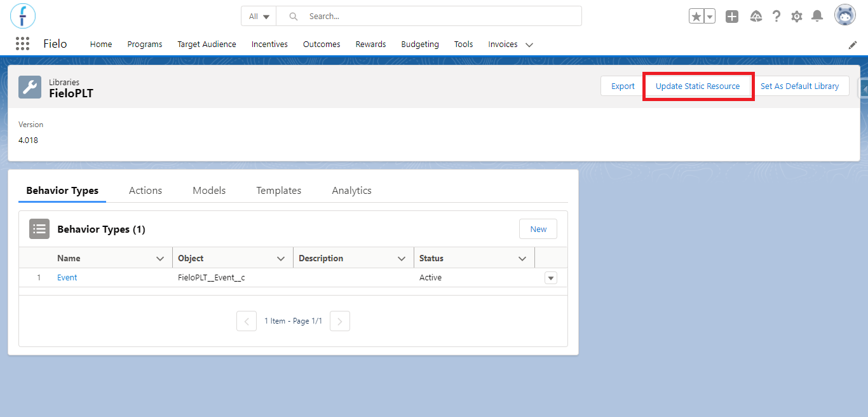Open the Help question mark icon

point(776,17)
